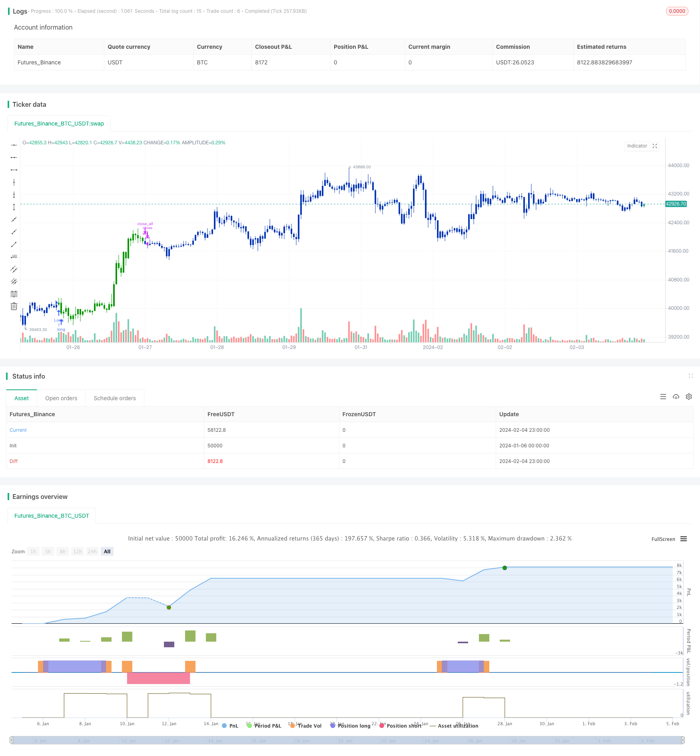Viewport: 700px width, 756px height.
Task: Select the price line 123 tool
Action: (x=14, y=257)
